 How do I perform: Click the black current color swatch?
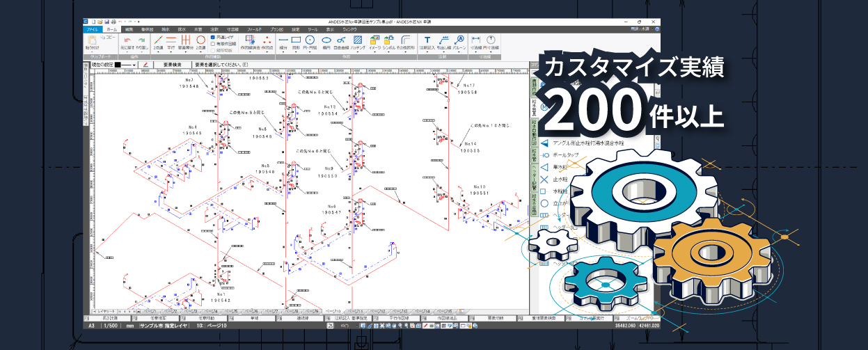pos(118,65)
